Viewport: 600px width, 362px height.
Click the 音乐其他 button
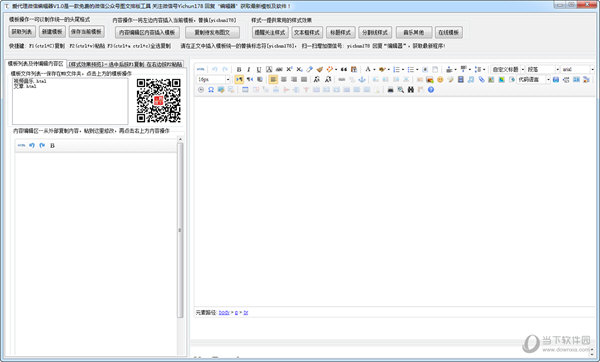414,33
